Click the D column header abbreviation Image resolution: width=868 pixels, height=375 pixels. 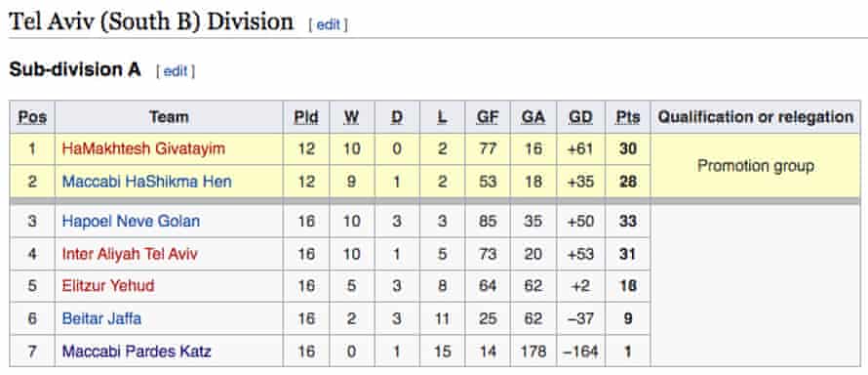pos(397,117)
